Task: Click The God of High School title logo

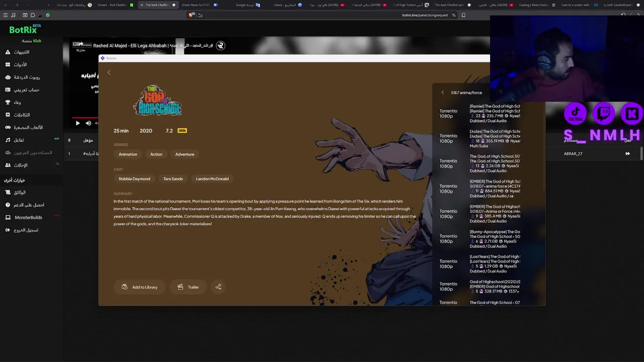Action: click(x=157, y=101)
